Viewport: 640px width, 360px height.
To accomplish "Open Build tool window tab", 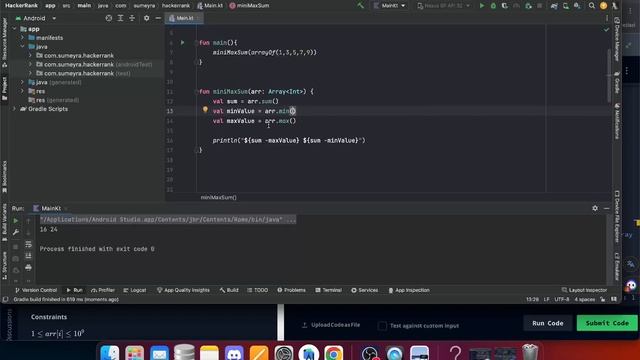I will (x=229, y=290).
